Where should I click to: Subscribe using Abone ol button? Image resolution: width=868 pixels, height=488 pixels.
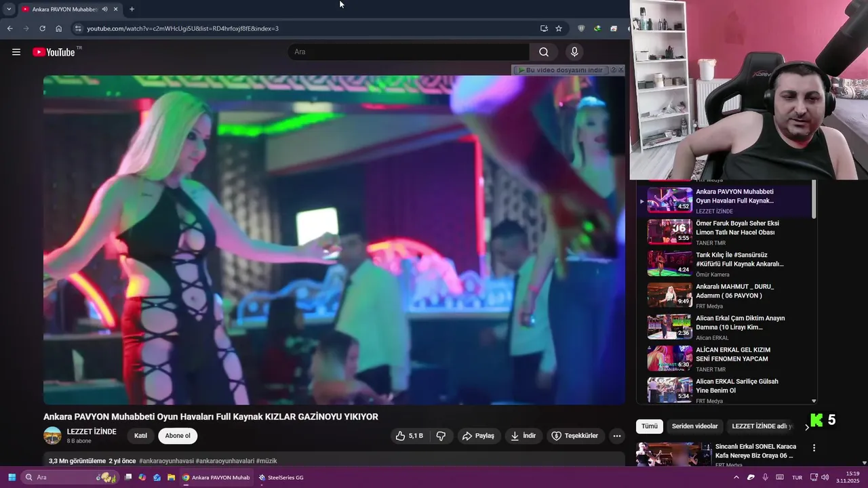178,436
